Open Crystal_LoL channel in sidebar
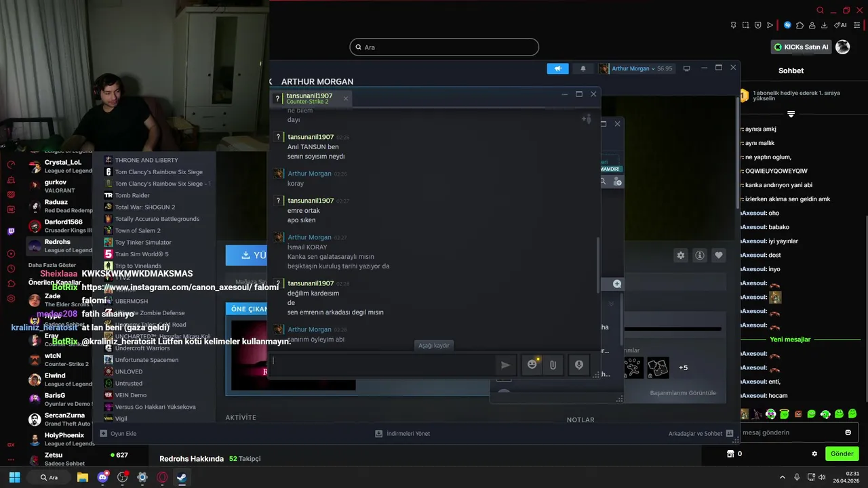Image resolution: width=868 pixels, height=488 pixels. click(60, 166)
